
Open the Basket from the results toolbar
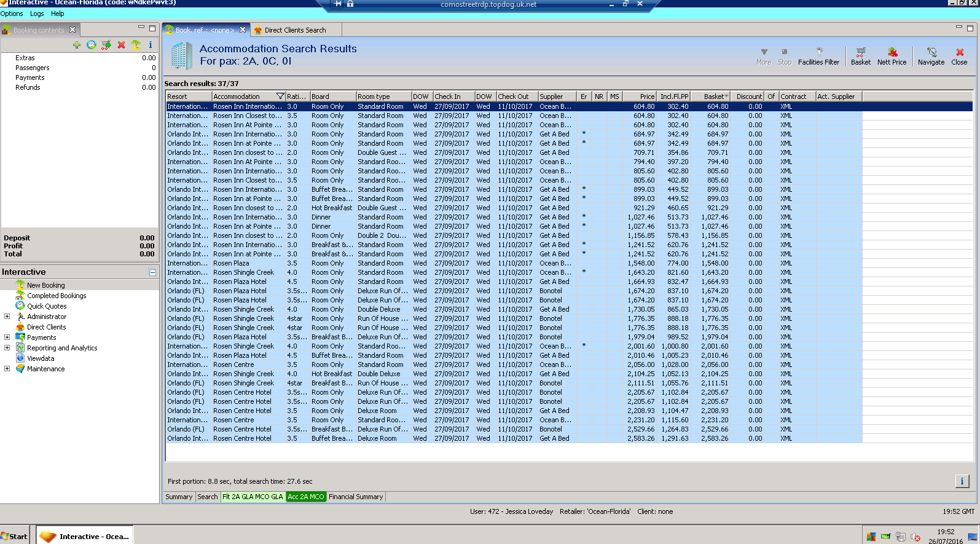click(x=861, y=56)
